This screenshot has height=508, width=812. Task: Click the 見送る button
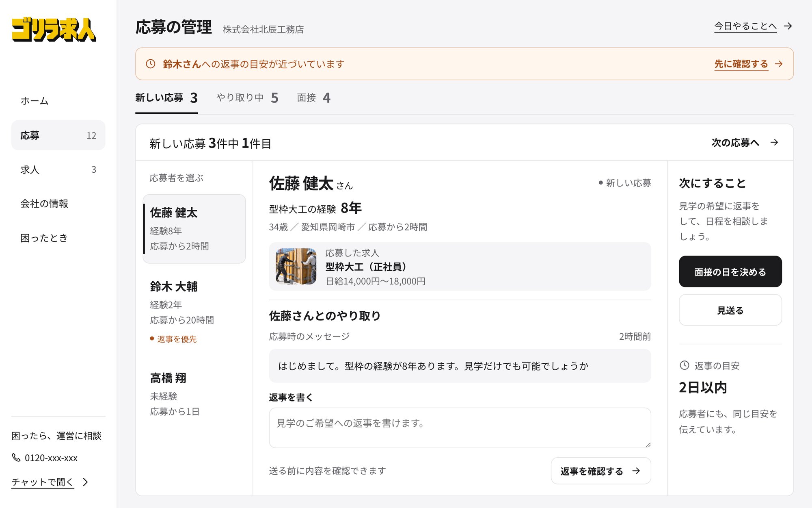click(x=730, y=310)
